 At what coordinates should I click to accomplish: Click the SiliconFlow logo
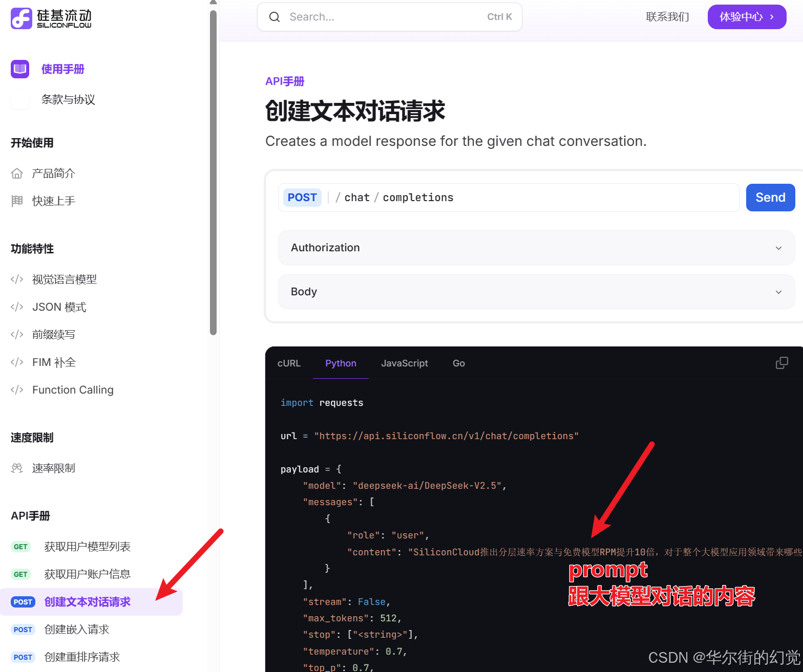(51, 18)
